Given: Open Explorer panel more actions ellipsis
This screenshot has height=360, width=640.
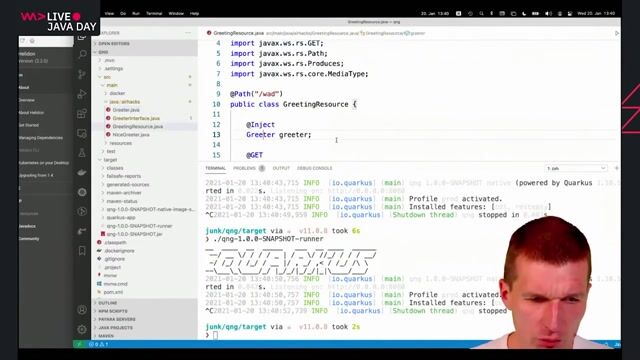Looking at the screenshot, I should pos(188,33).
